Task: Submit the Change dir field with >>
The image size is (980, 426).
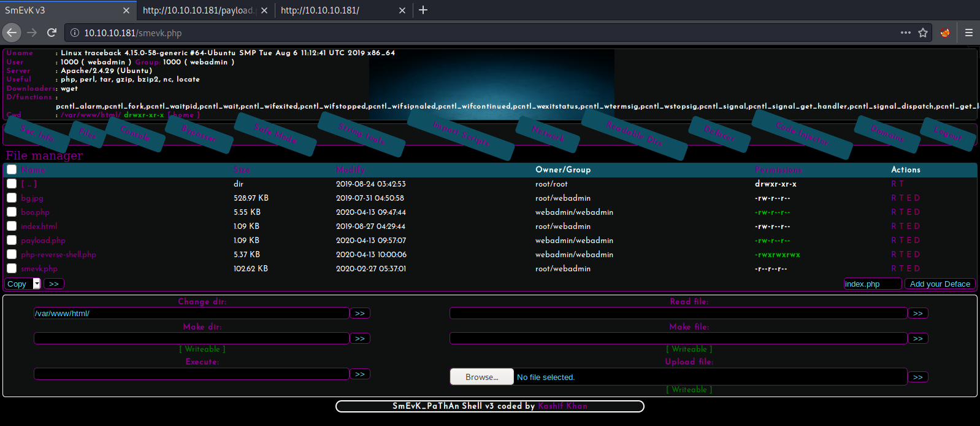Action: [x=360, y=313]
